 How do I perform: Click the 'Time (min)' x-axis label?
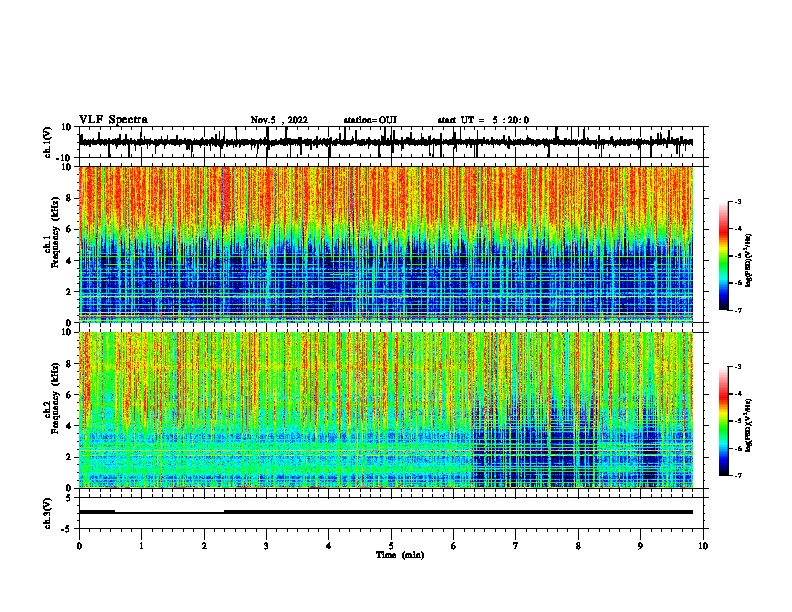click(400, 555)
